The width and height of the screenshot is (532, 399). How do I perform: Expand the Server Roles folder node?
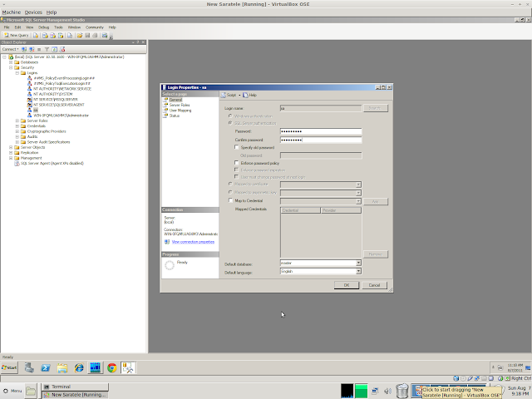point(17,121)
